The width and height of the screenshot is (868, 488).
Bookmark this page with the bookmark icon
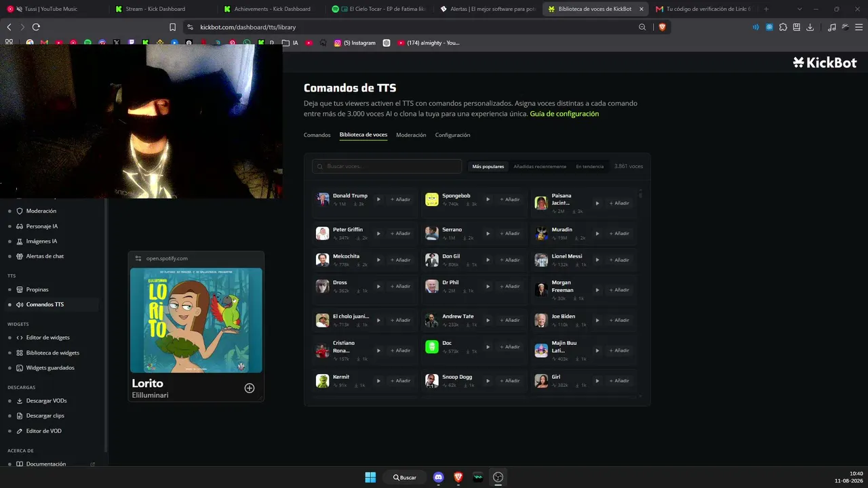coord(172,27)
